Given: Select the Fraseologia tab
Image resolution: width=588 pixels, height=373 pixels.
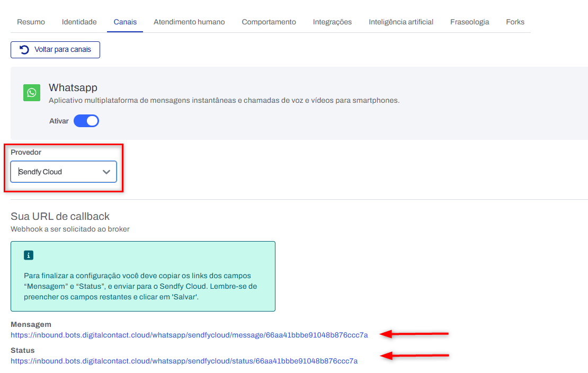Looking at the screenshot, I should pyautogui.click(x=469, y=22).
